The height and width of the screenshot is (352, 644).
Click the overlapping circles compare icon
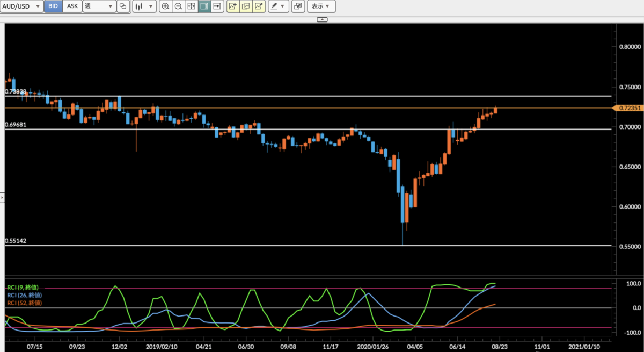tap(123, 6)
